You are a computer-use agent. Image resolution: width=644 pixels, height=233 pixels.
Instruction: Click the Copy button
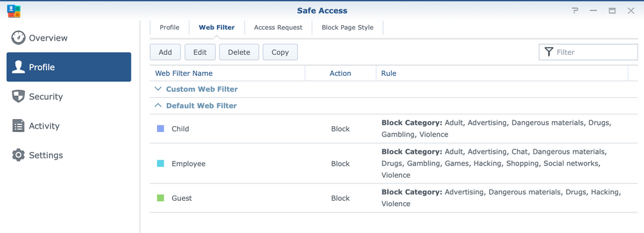(x=280, y=52)
